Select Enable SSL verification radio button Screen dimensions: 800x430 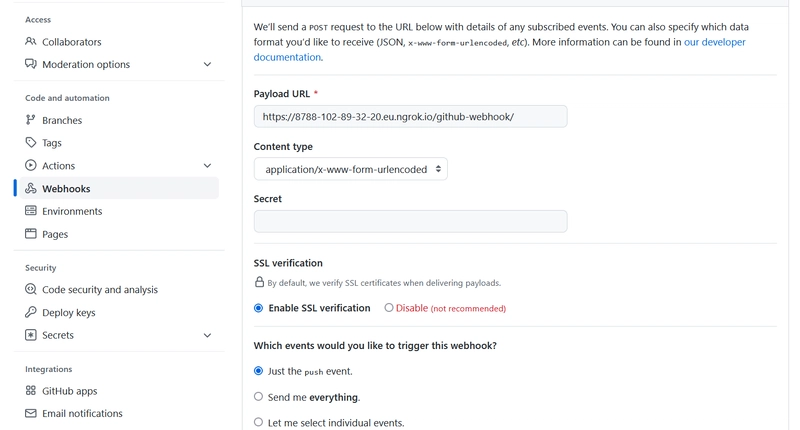(x=259, y=308)
